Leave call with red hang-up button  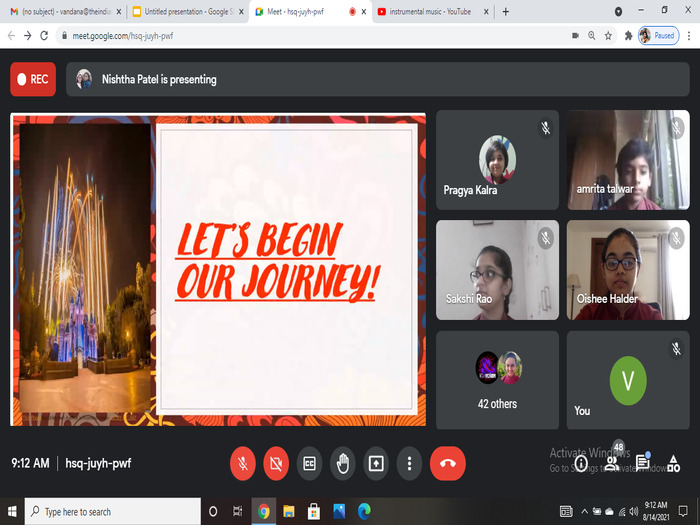(448, 463)
